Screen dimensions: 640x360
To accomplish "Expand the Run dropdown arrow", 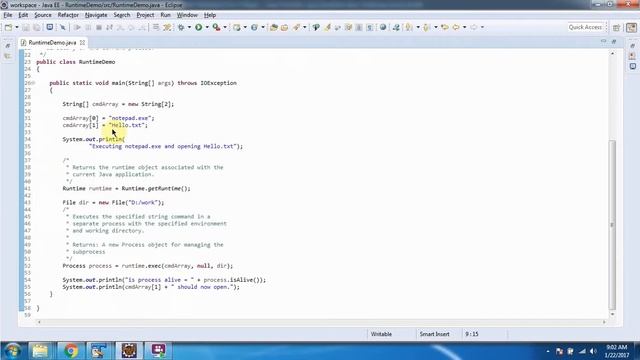I will click(x=207, y=27).
